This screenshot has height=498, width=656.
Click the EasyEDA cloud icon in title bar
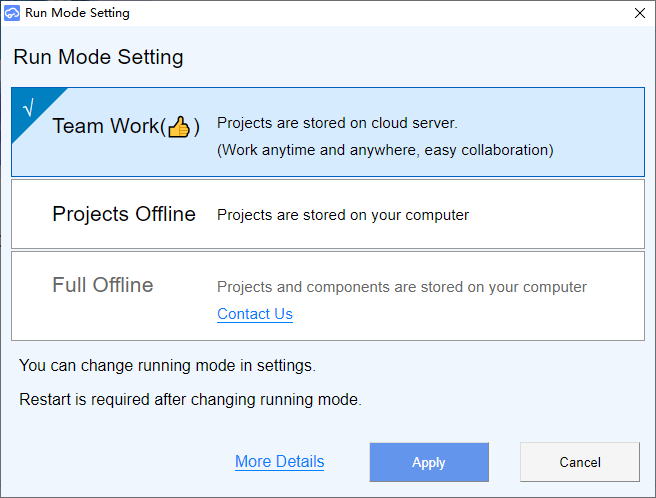pos(12,13)
